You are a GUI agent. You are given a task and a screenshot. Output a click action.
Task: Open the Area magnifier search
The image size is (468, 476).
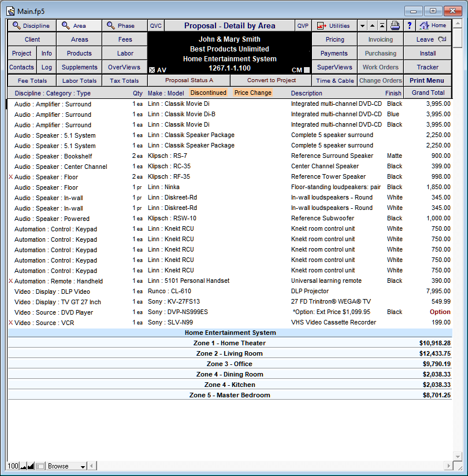point(79,26)
